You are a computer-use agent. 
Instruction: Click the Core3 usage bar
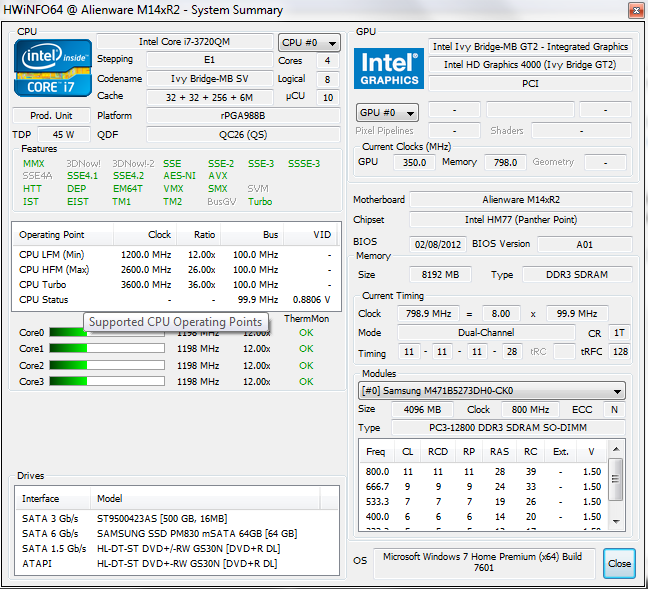[107, 381]
